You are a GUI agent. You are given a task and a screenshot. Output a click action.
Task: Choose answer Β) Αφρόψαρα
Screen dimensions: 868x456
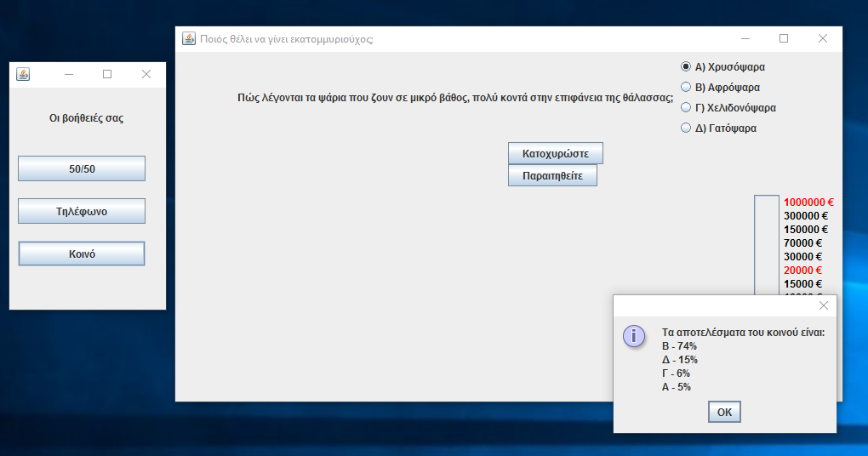[x=720, y=88]
